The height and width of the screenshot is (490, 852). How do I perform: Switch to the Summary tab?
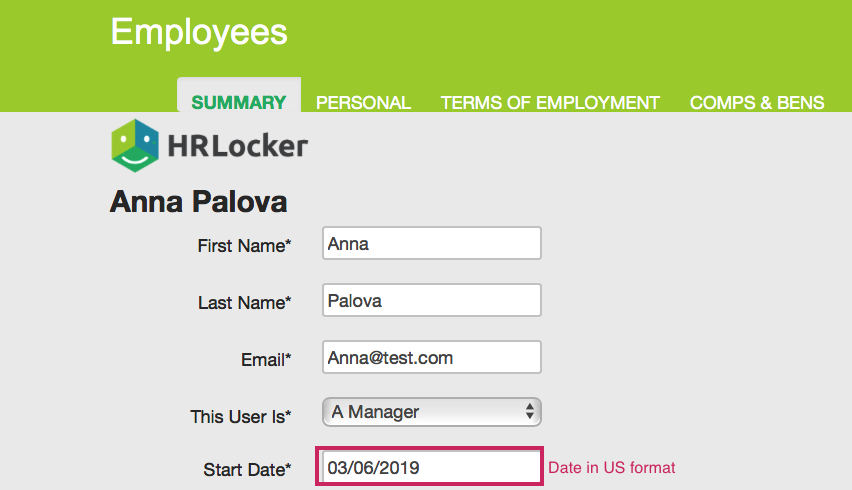pos(239,102)
